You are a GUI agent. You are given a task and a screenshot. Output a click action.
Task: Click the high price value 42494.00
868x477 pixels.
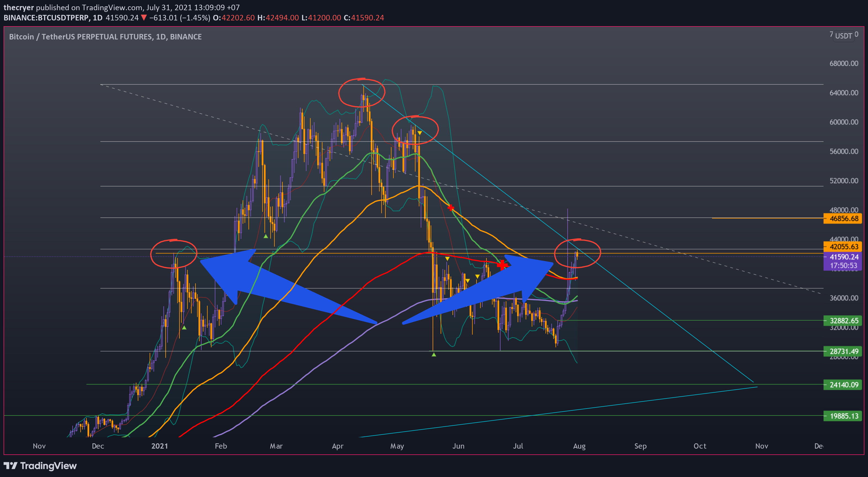(282, 17)
